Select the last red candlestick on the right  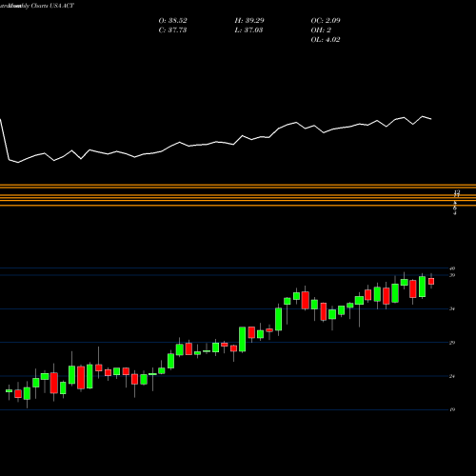point(431,281)
